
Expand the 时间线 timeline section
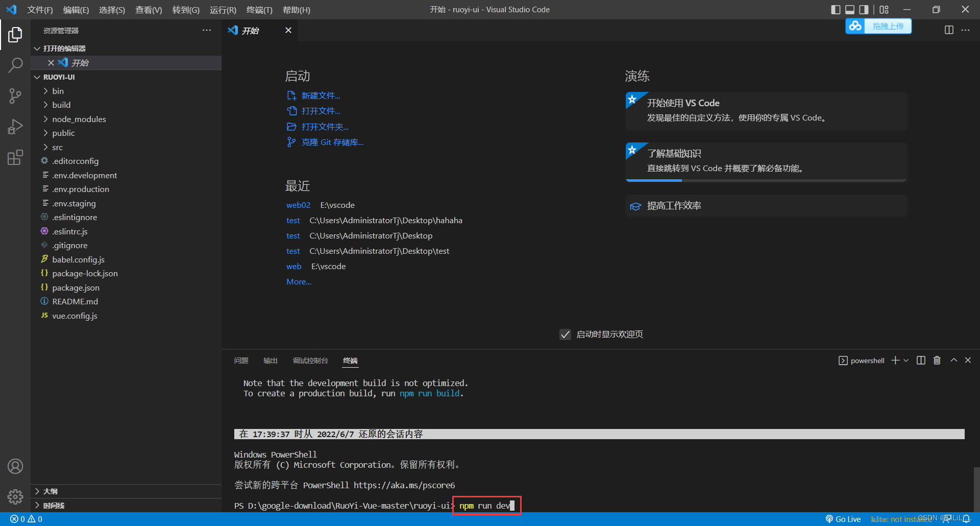tap(126, 506)
